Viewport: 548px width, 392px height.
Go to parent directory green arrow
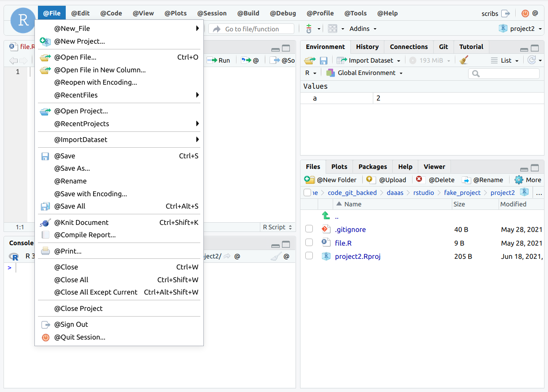[326, 216]
